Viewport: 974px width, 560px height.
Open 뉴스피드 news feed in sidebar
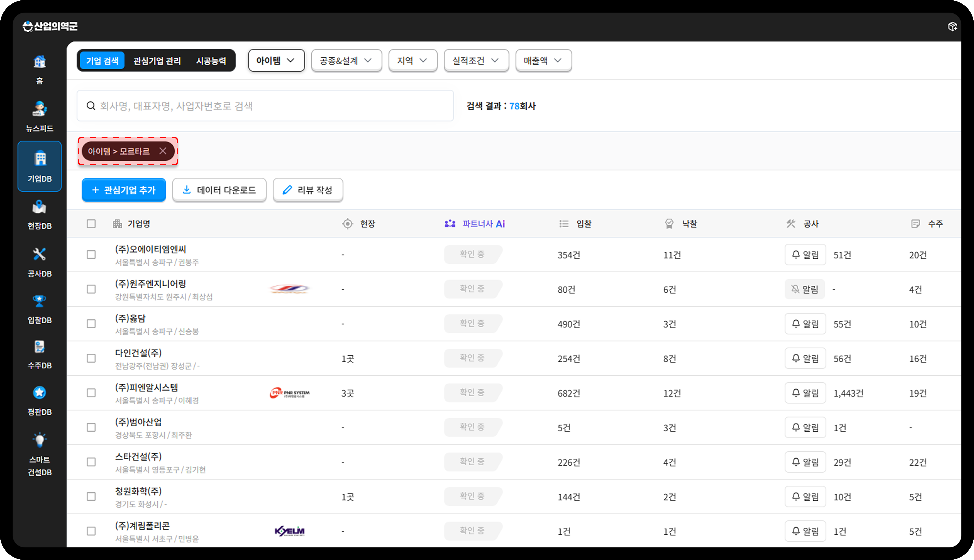coord(39,116)
